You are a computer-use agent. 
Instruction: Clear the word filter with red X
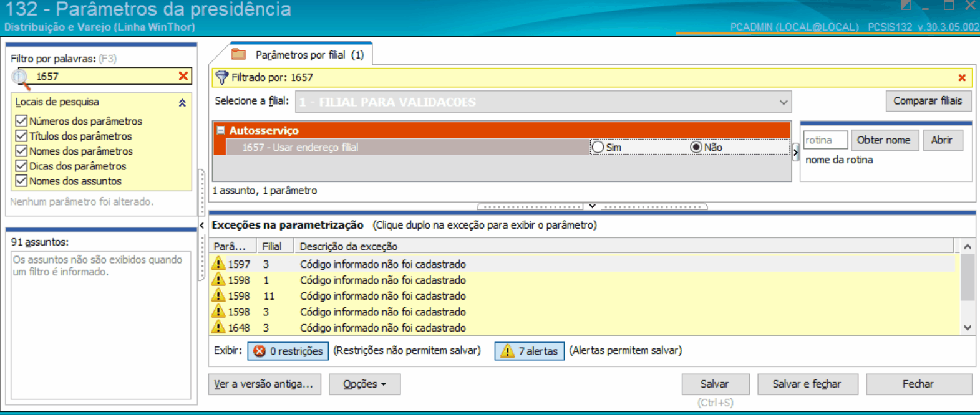pyautogui.click(x=183, y=76)
